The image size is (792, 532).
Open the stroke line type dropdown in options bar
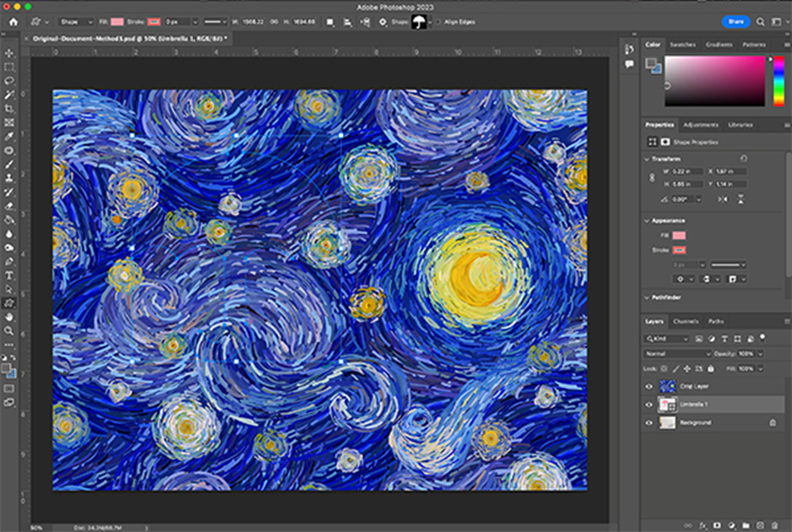[214, 22]
